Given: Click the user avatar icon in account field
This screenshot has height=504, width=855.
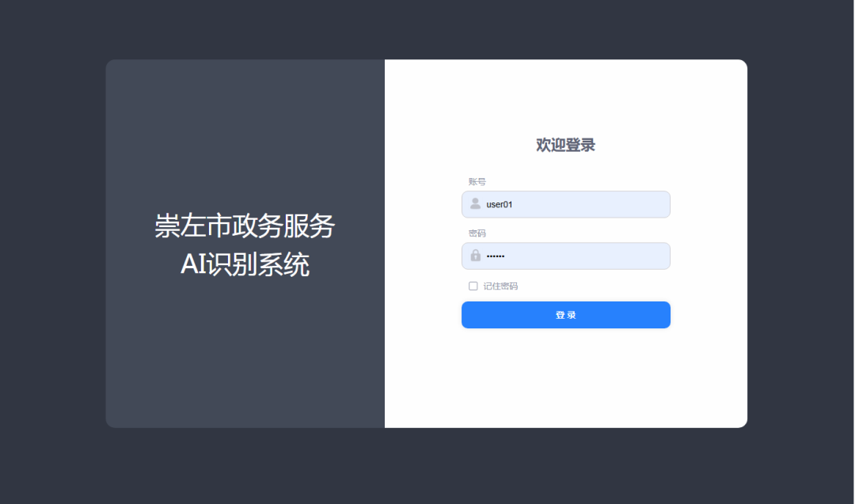Looking at the screenshot, I should (x=475, y=204).
